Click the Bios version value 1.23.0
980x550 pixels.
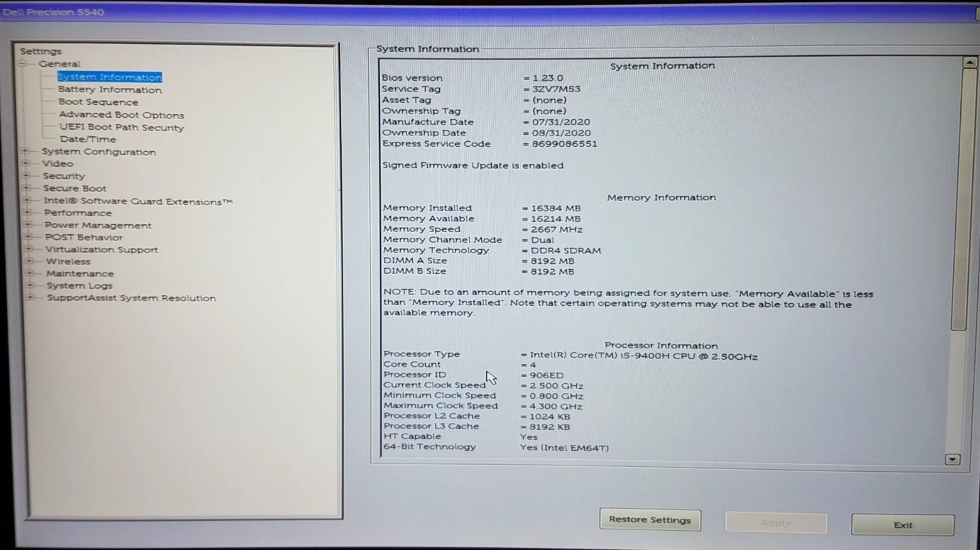(548, 78)
